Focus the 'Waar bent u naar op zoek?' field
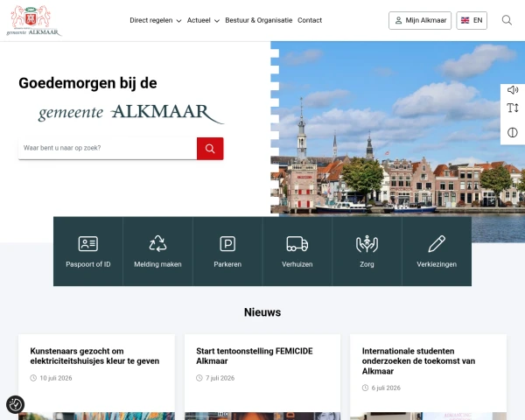Screen dimensions: 525x420 click(108, 148)
